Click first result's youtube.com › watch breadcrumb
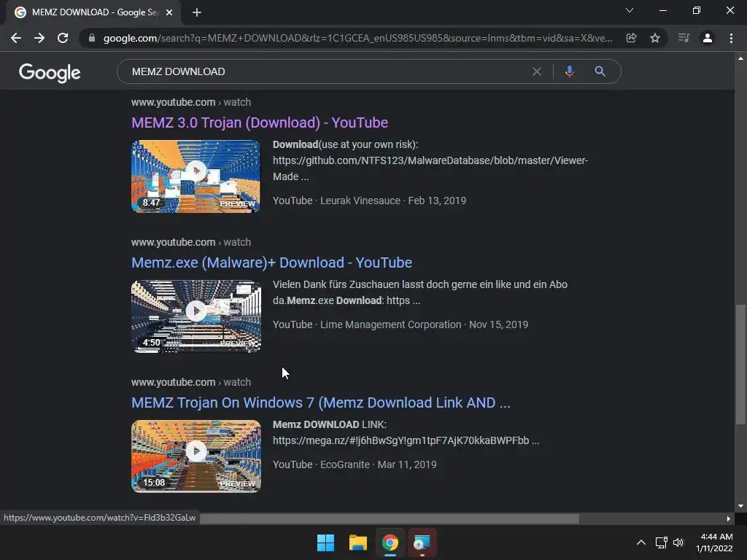Image resolution: width=747 pixels, height=560 pixels. [191, 102]
